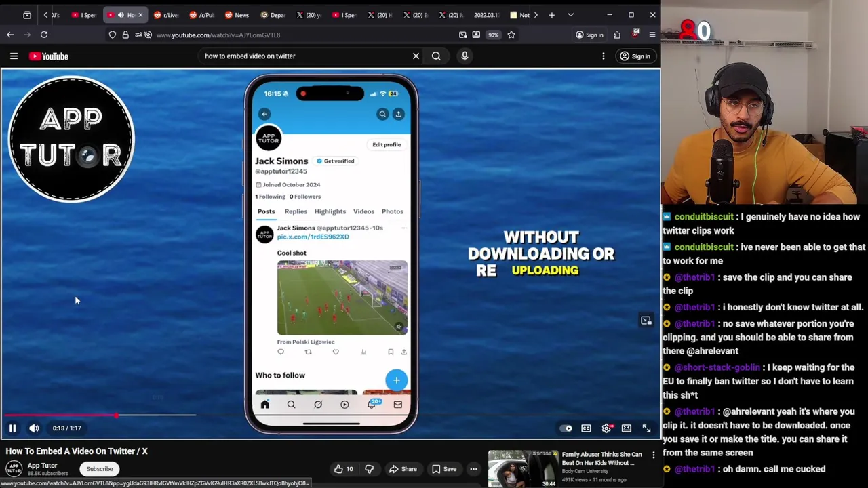
Task: Toggle the autoplay switch in the player
Action: coord(566,428)
